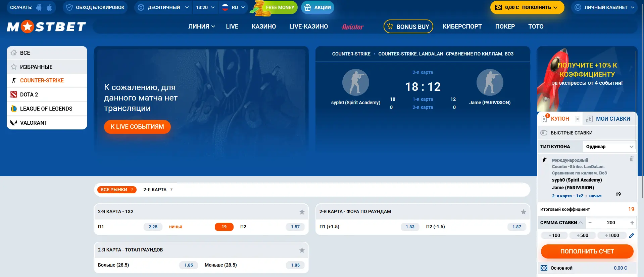Click Jame team avatar
The image size is (644, 277).
coord(490,82)
